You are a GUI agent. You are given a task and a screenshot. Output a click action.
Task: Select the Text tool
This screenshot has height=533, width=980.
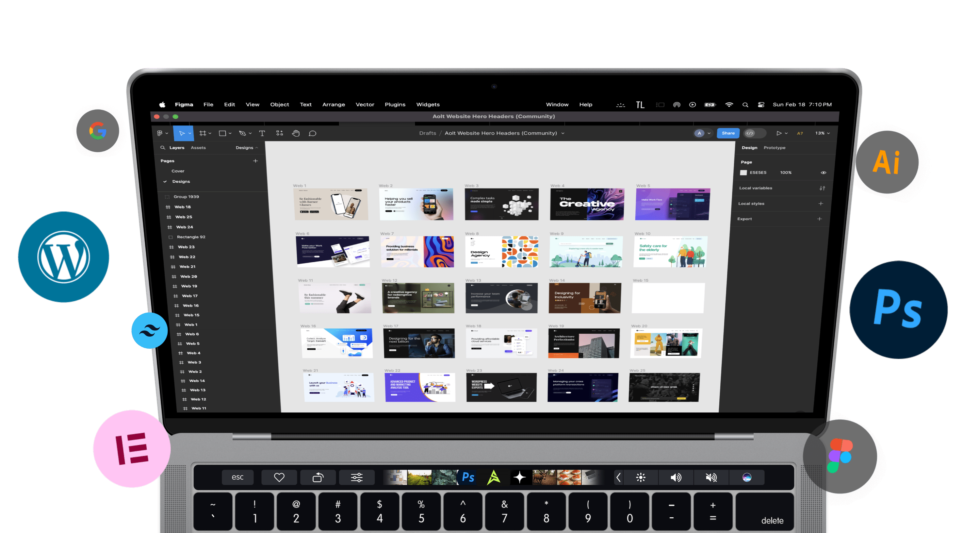262,133
